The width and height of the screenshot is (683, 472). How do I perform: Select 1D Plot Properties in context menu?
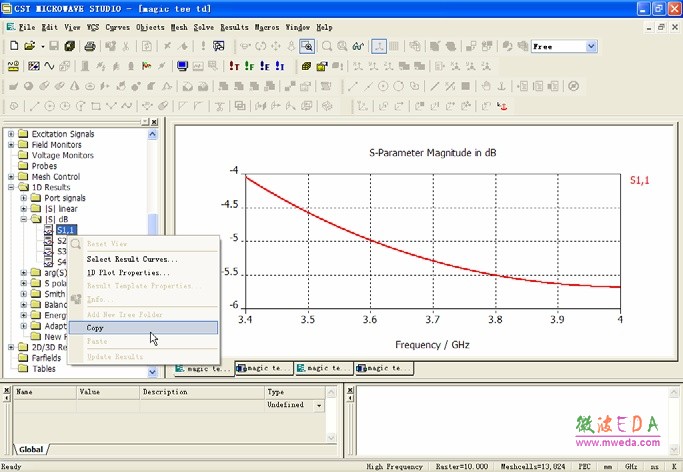[x=128, y=272]
